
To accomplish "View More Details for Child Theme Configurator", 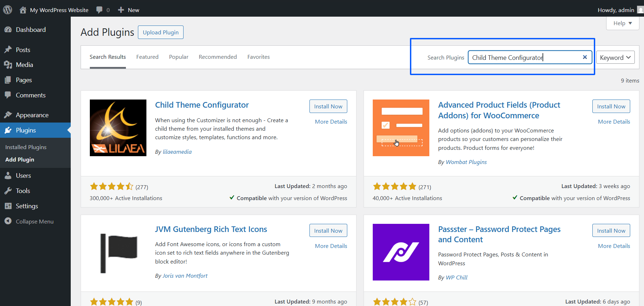I will click(x=331, y=121).
